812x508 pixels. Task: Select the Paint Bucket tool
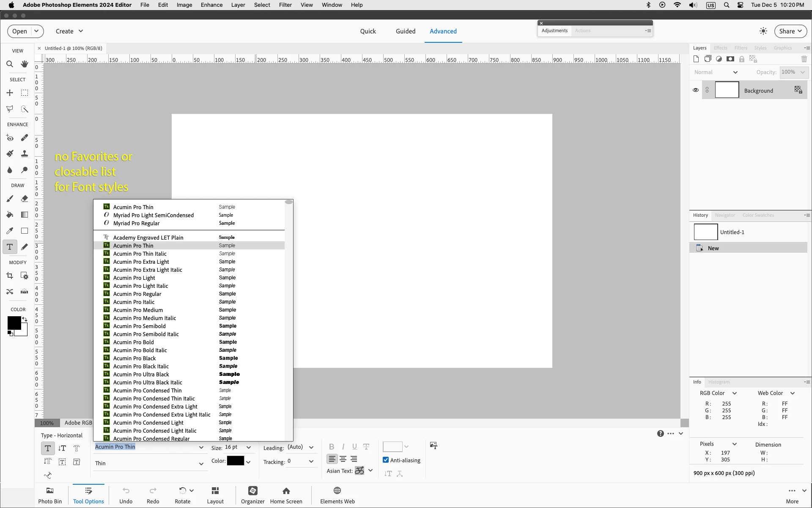point(10,215)
